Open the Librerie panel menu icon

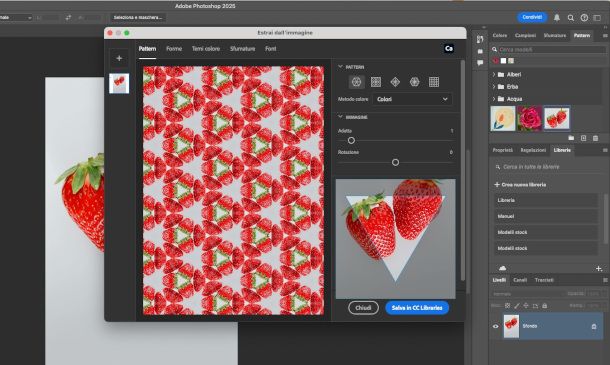point(605,150)
